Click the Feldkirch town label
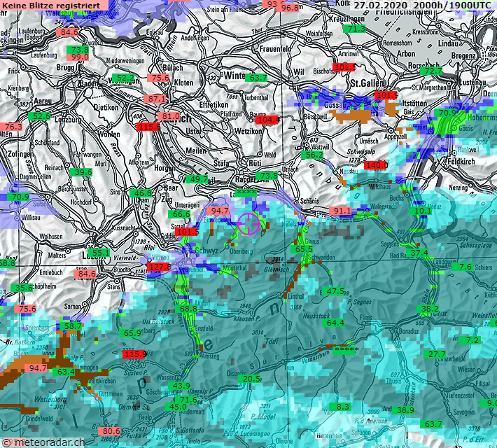Image resolution: width=497 pixels, height=448 pixels. [461, 162]
